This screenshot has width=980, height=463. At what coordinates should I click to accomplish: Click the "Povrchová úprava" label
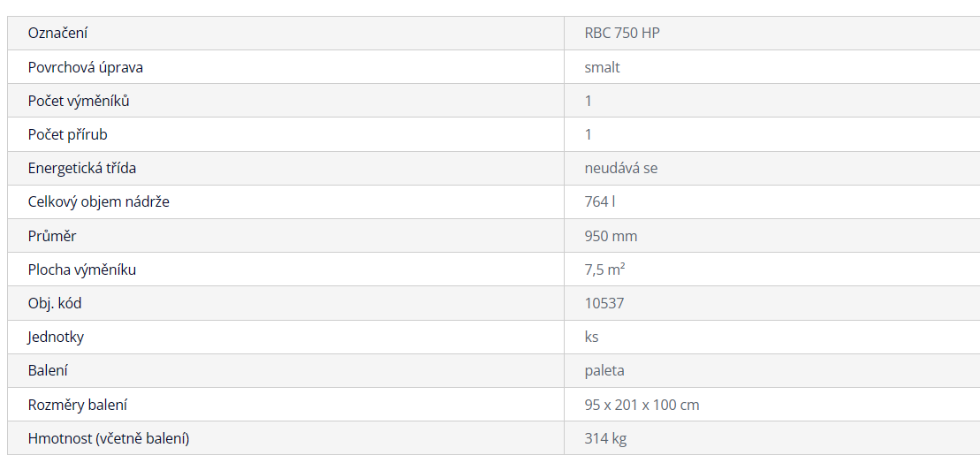pos(85,67)
